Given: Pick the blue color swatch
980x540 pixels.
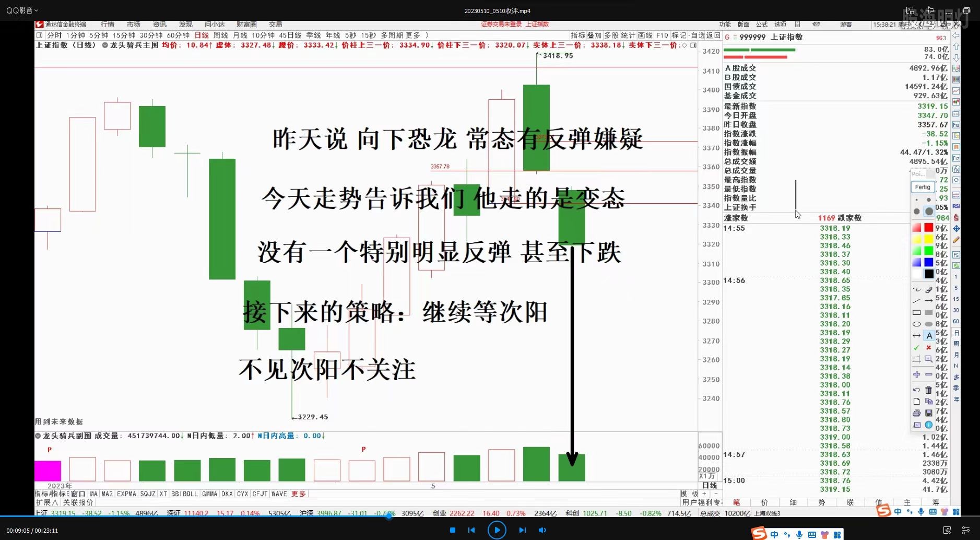Looking at the screenshot, I should 929,262.
